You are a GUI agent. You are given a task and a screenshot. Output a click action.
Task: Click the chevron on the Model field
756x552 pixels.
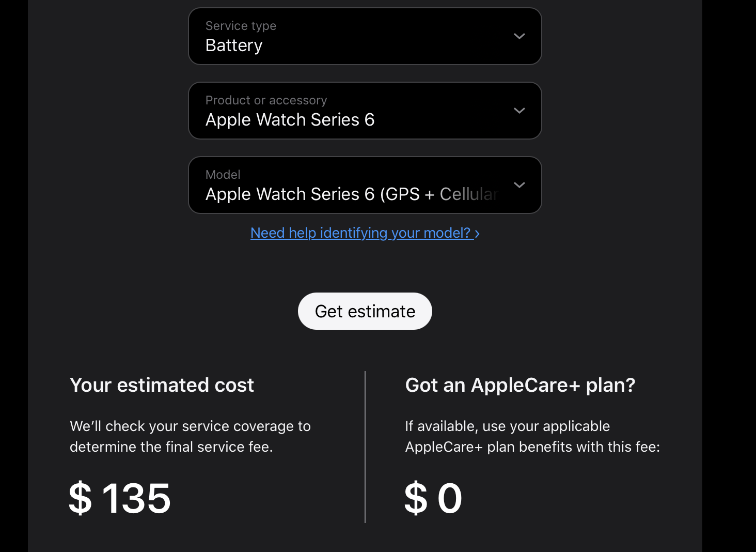click(x=519, y=185)
